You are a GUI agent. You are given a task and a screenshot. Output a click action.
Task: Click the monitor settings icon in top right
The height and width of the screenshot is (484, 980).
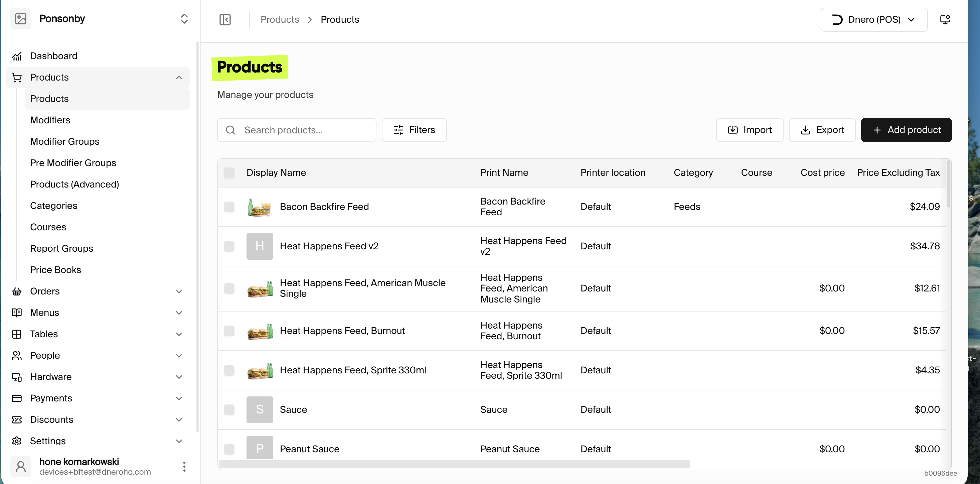(945, 19)
